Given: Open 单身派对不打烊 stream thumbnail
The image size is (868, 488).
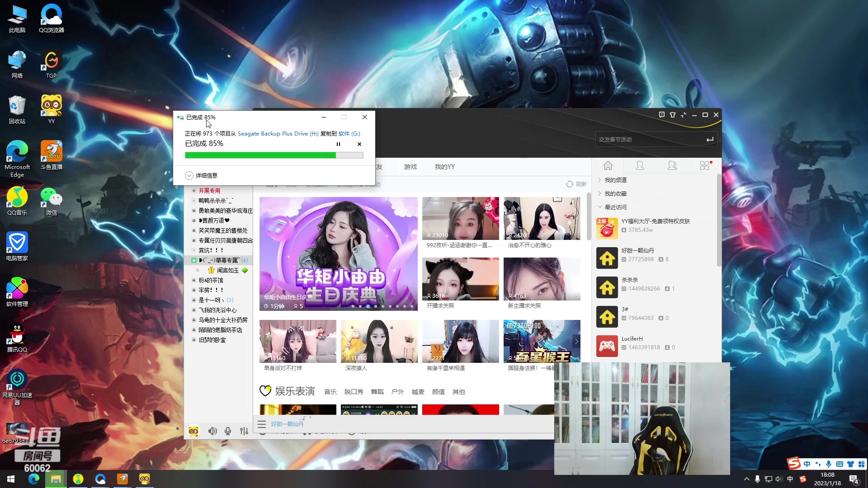Looking at the screenshot, I should [x=298, y=341].
